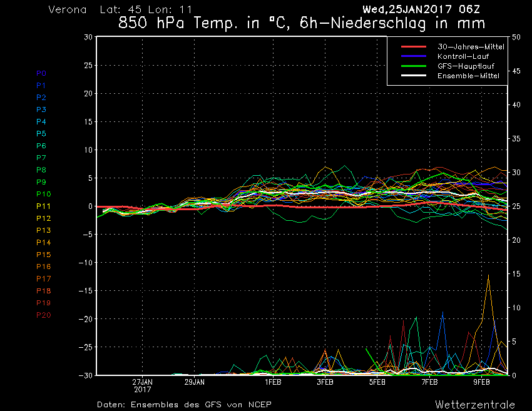
Task: Click the P14 ensemble member label
Action: [x=43, y=243]
